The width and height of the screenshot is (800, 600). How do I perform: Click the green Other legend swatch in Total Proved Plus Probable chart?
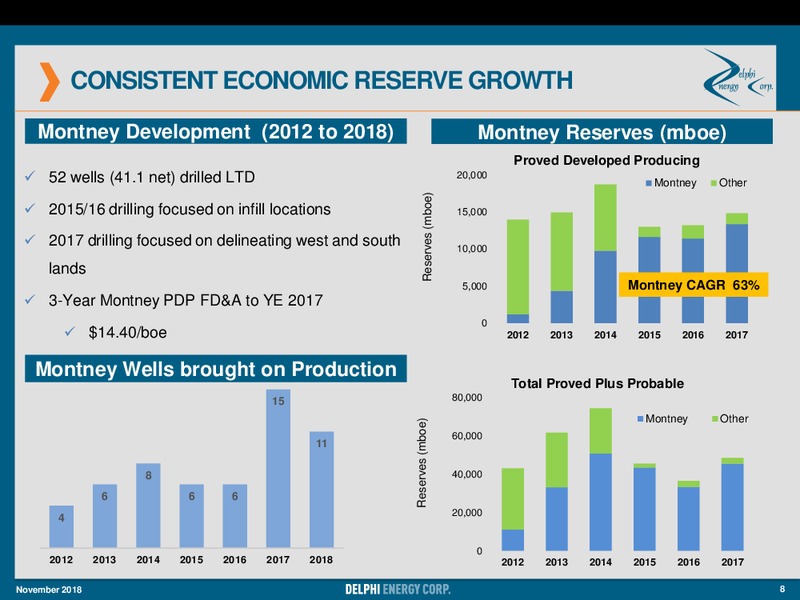(715, 419)
